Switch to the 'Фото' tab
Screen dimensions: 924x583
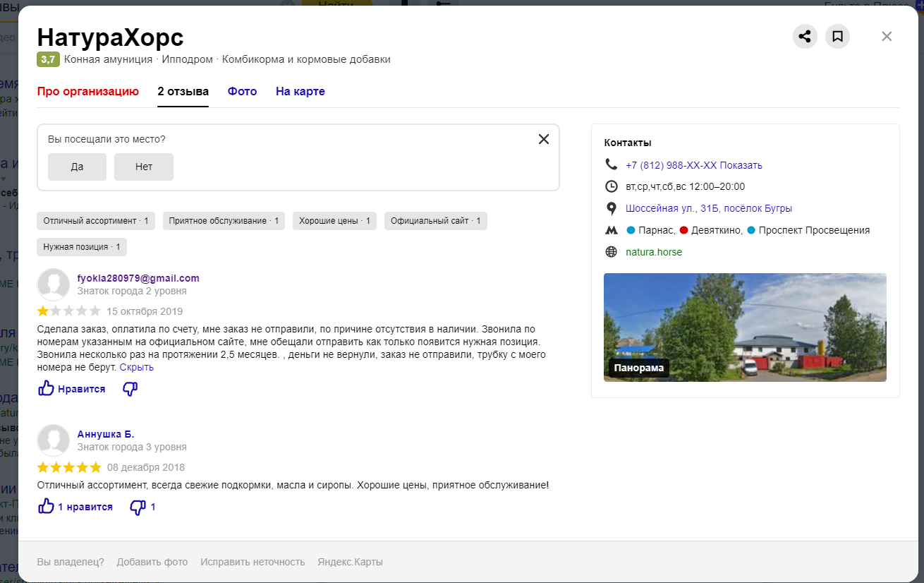tap(242, 92)
